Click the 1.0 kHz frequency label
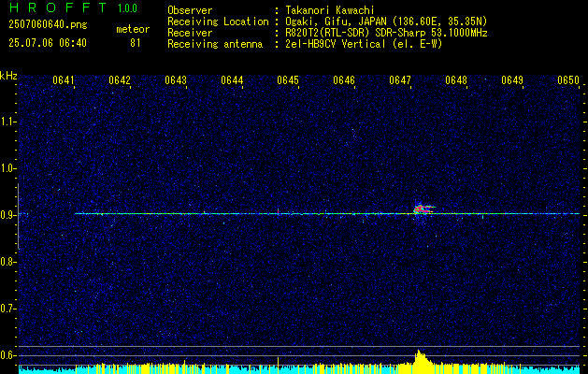 (7, 169)
